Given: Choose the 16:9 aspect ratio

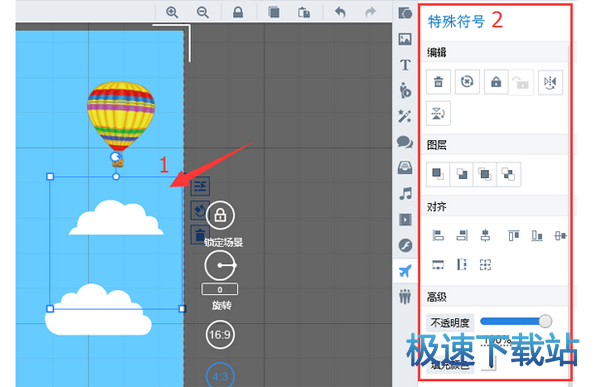Looking at the screenshot, I should click(x=220, y=335).
